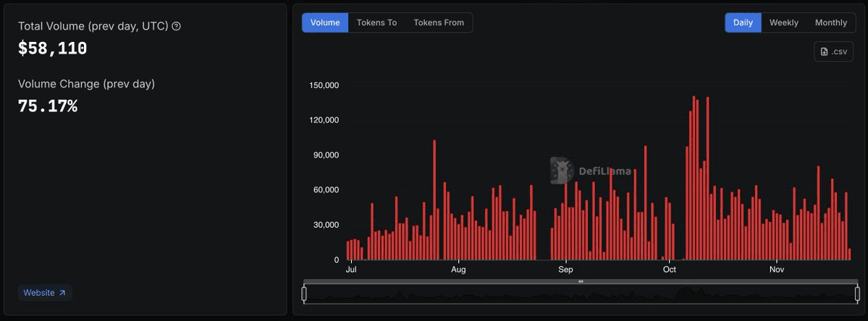Switch the chart to Monthly interval

830,22
